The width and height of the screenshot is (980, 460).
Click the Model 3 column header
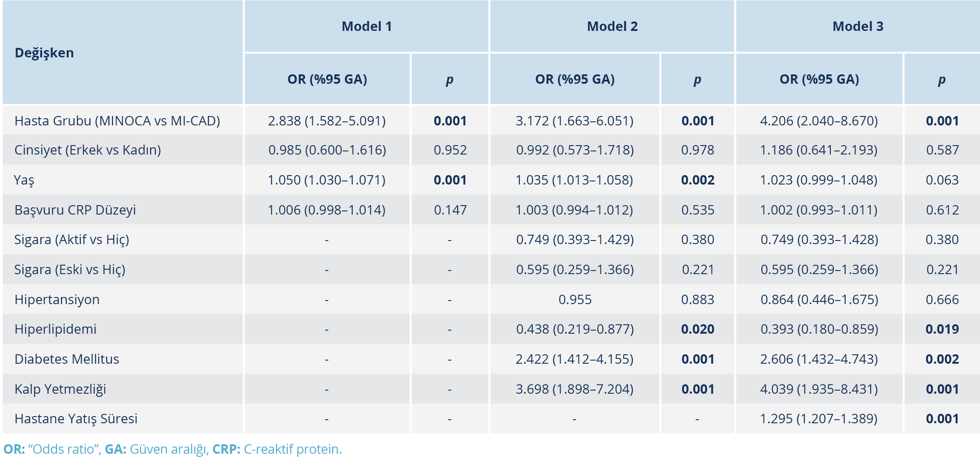[x=858, y=26]
